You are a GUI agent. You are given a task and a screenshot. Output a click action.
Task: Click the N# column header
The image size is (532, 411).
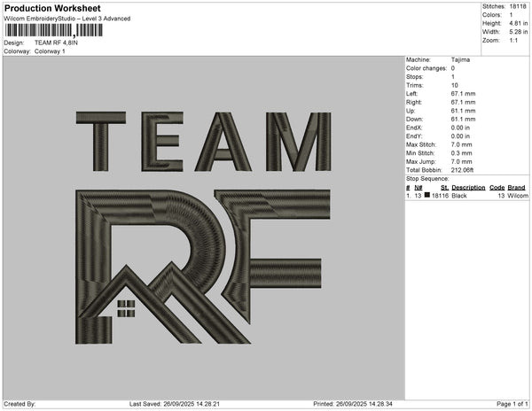[419, 188]
